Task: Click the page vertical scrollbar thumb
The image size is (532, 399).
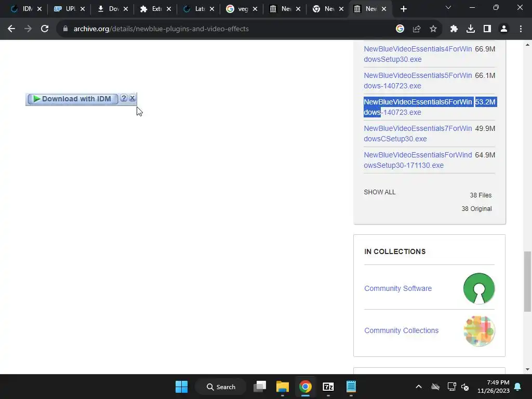Action: pyautogui.click(x=527, y=281)
